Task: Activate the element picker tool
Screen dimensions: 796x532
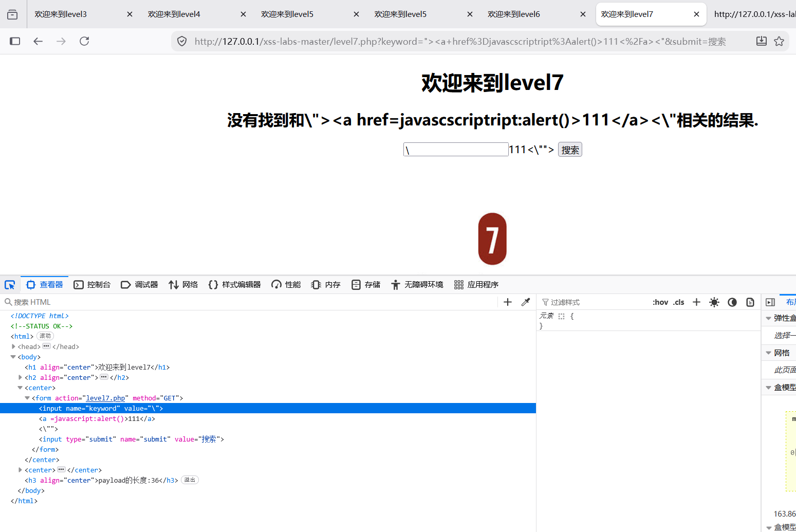Action: 10,285
